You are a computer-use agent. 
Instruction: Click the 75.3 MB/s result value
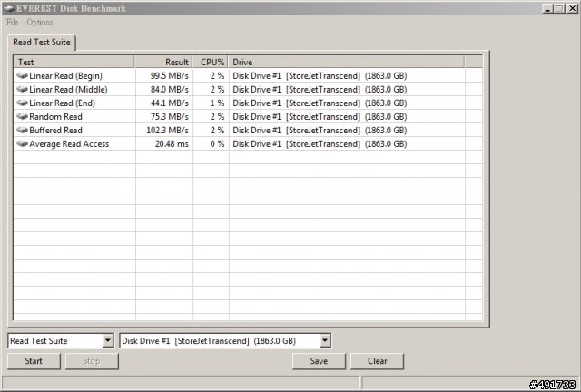(170, 117)
